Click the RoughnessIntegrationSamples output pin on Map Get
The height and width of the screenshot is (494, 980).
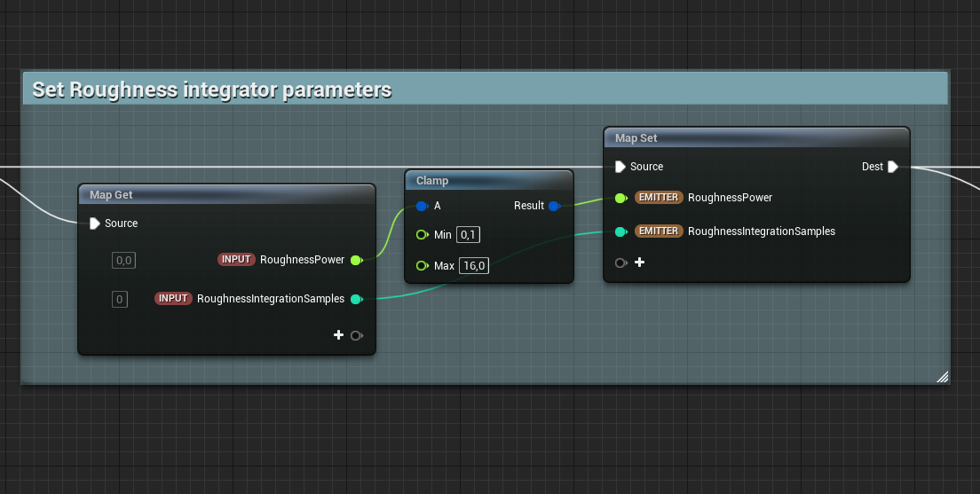[356, 299]
